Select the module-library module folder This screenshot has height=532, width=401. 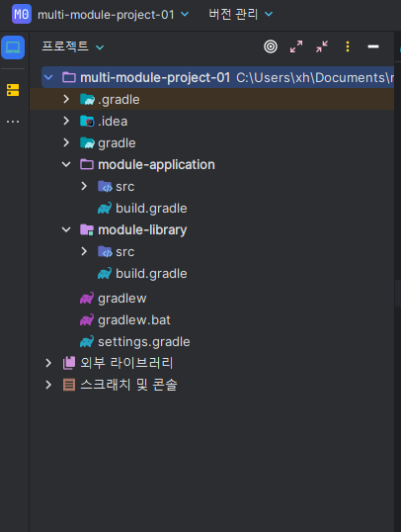[142, 229]
